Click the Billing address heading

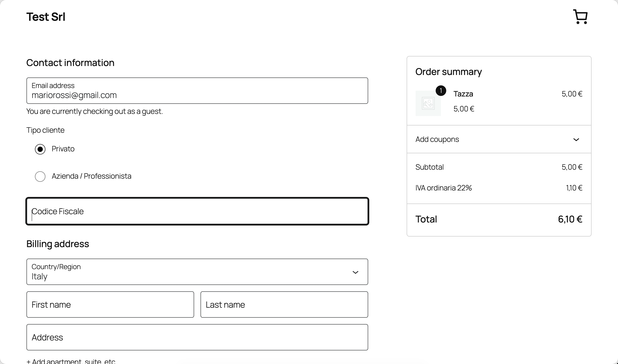[58, 244]
